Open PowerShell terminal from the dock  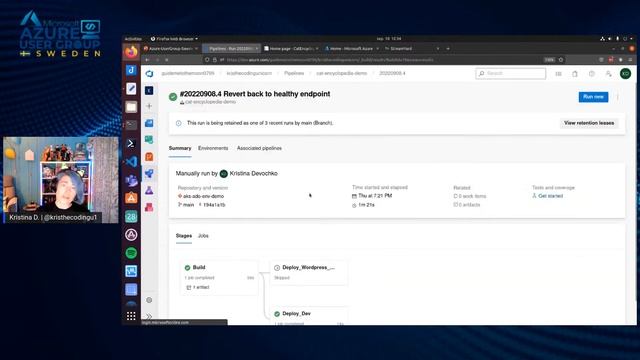point(131,143)
